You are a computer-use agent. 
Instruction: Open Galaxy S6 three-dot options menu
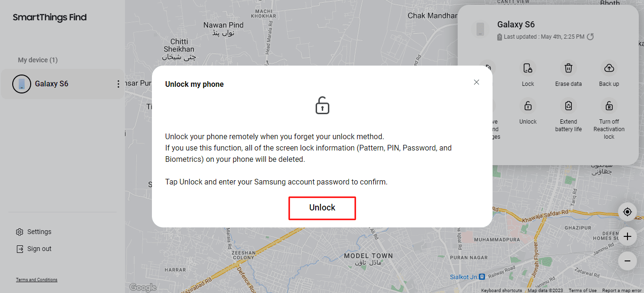tap(118, 84)
